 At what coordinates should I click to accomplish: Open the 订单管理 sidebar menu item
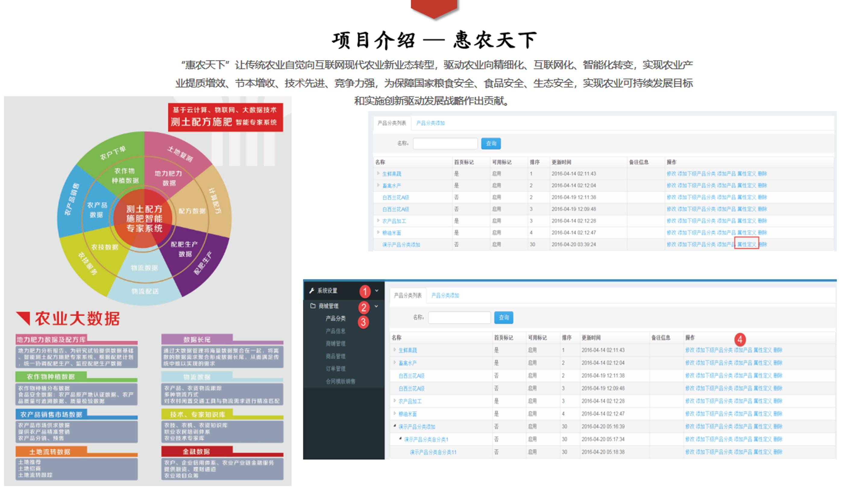[335, 369]
